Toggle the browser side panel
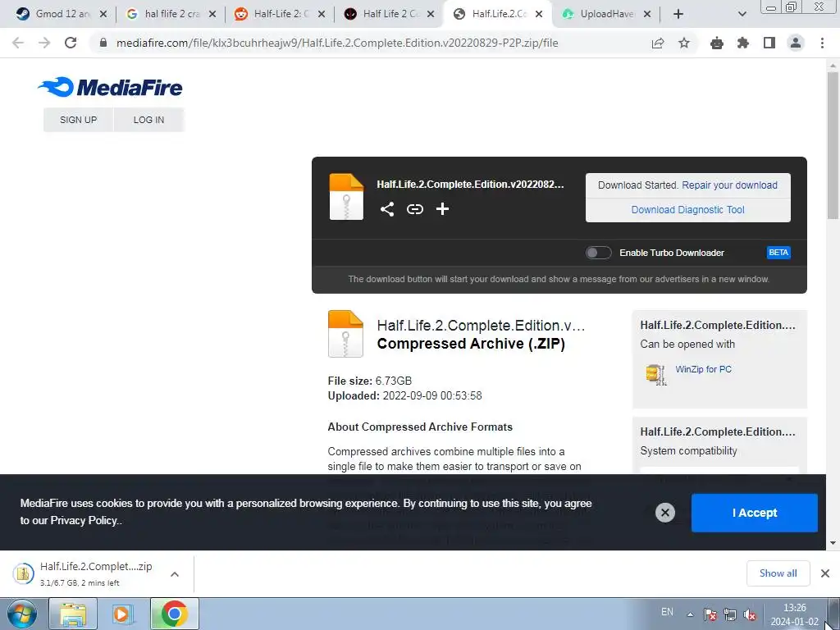 click(x=769, y=43)
